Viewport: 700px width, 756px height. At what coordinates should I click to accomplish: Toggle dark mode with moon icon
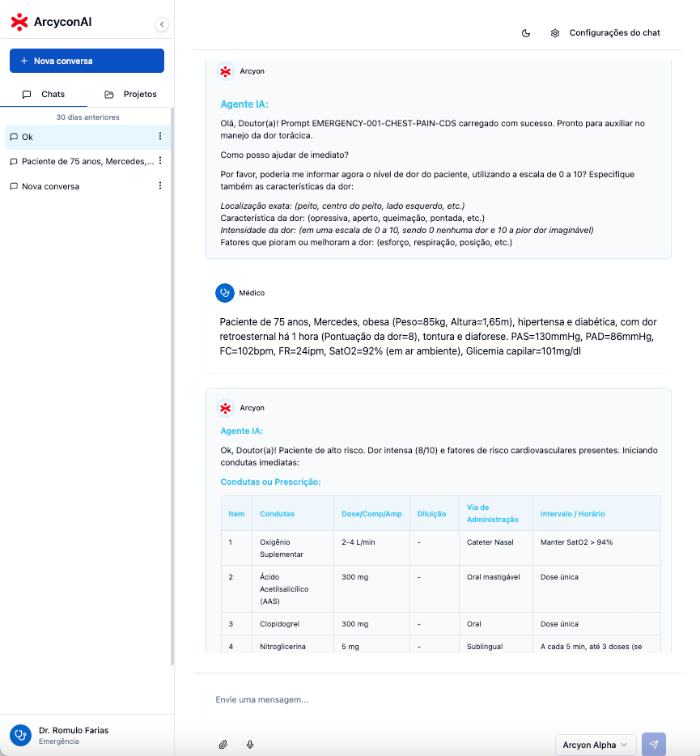(x=526, y=33)
